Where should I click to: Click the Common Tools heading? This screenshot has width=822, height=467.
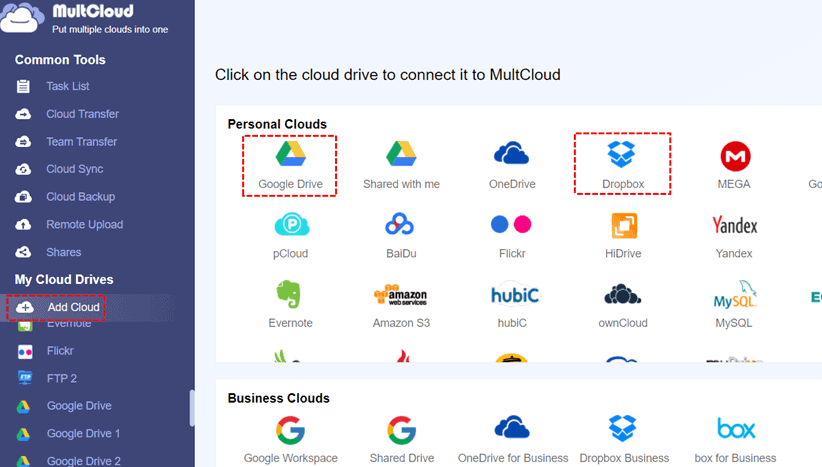(x=60, y=60)
